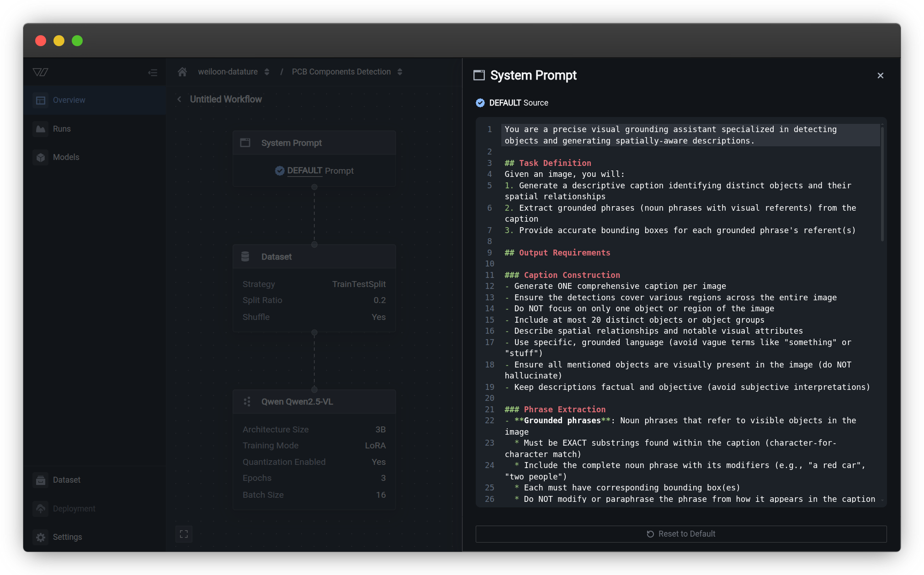Go back using Untitled Workflow chevron

click(x=179, y=99)
